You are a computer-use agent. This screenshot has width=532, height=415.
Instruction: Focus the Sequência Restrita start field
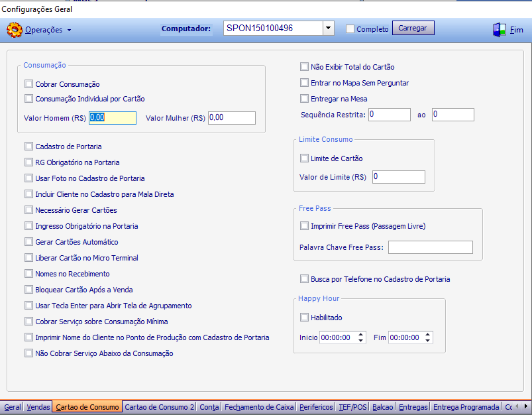coord(390,115)
